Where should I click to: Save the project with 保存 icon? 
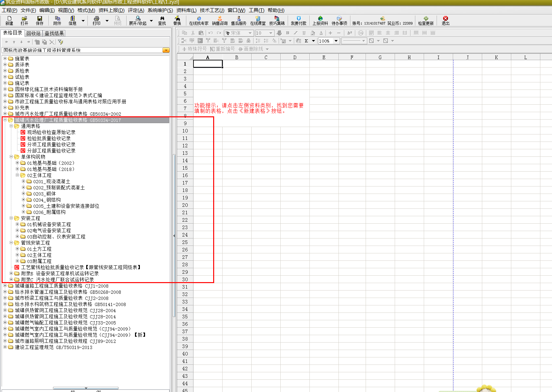tap(39, 20)
